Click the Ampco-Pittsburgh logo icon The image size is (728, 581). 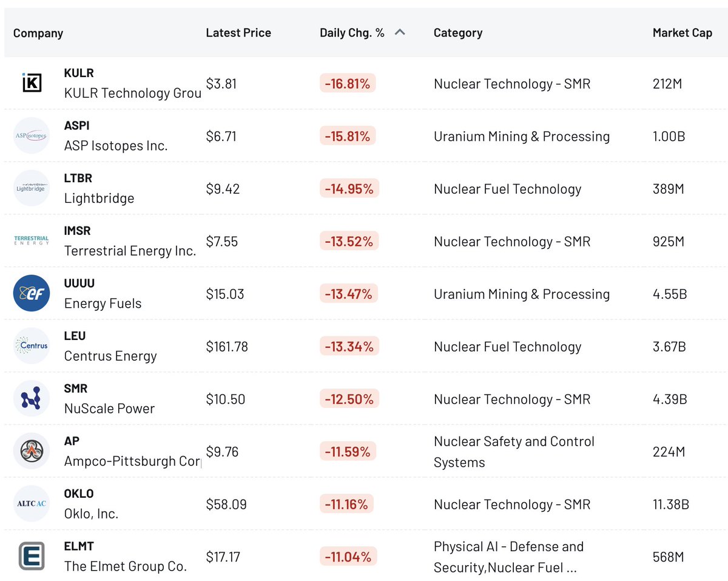(x=31, y=451)
